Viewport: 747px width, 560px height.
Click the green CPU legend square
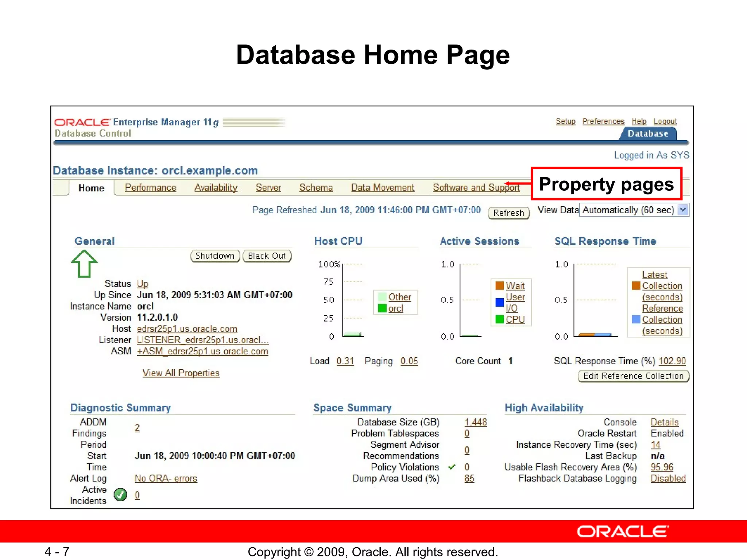500,319
